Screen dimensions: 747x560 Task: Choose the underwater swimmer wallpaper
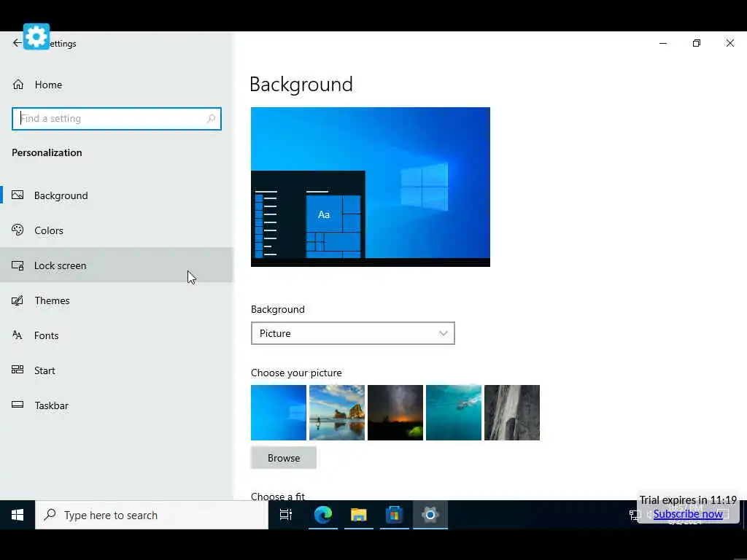click(x=454, y=413)
